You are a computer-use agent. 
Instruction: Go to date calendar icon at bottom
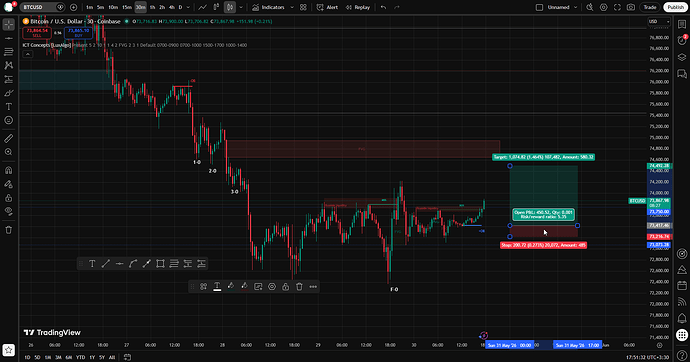[127, 357]
